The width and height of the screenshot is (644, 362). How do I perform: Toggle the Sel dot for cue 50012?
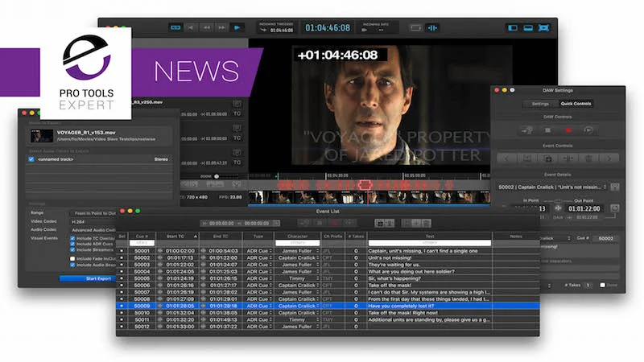[122, 327]
